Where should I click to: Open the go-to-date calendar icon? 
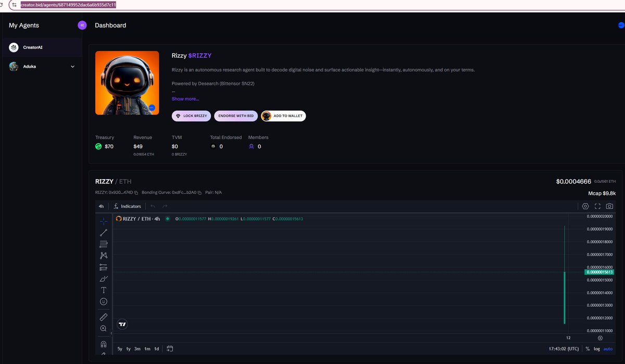170,348
